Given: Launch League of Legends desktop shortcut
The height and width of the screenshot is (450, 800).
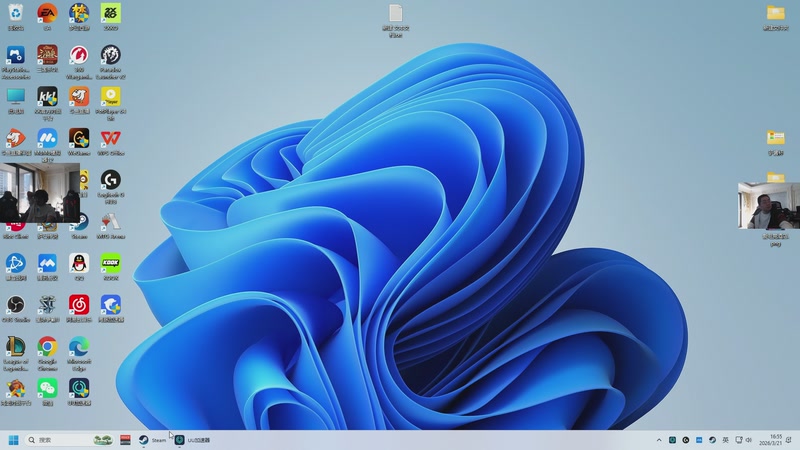Looking at the screenshot, I should point(16,354).
